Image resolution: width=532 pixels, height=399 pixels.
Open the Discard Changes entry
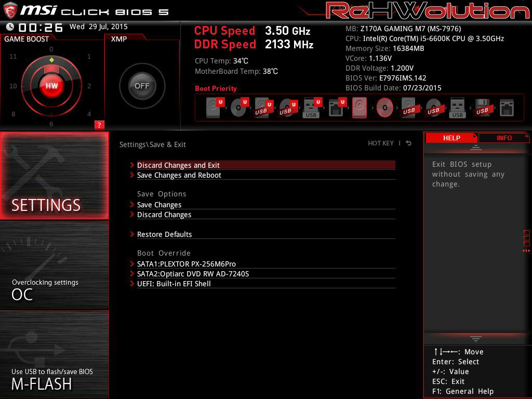pos(164,215)
